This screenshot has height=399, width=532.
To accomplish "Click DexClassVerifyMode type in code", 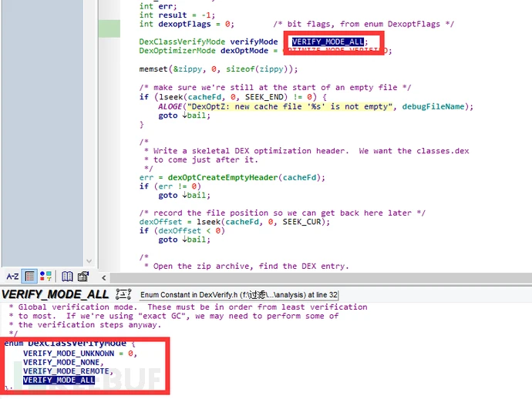I will point(182,42).
